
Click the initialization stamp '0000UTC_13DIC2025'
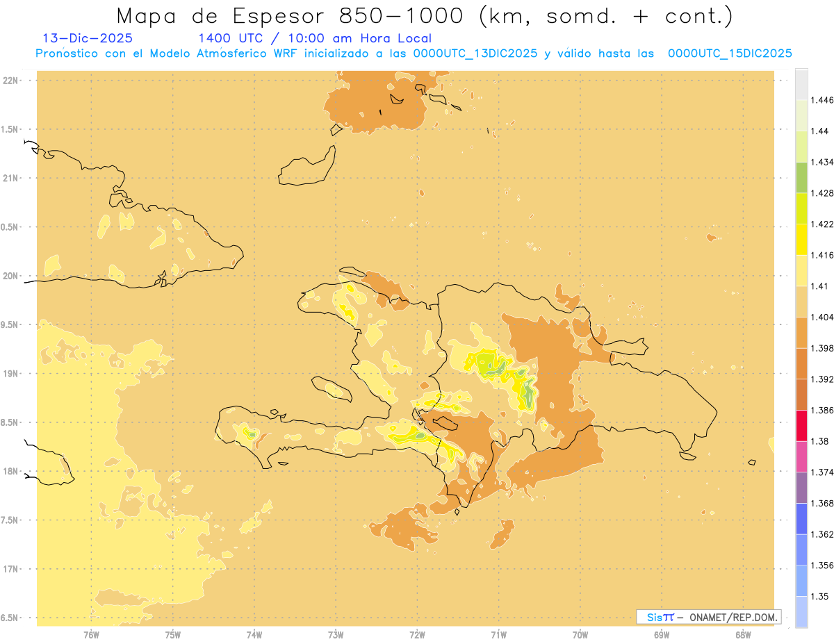(475, 54)
